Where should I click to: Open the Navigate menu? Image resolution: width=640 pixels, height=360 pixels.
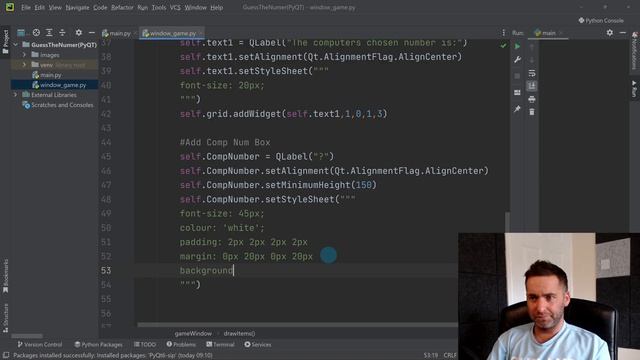click(x=77, y=7)
